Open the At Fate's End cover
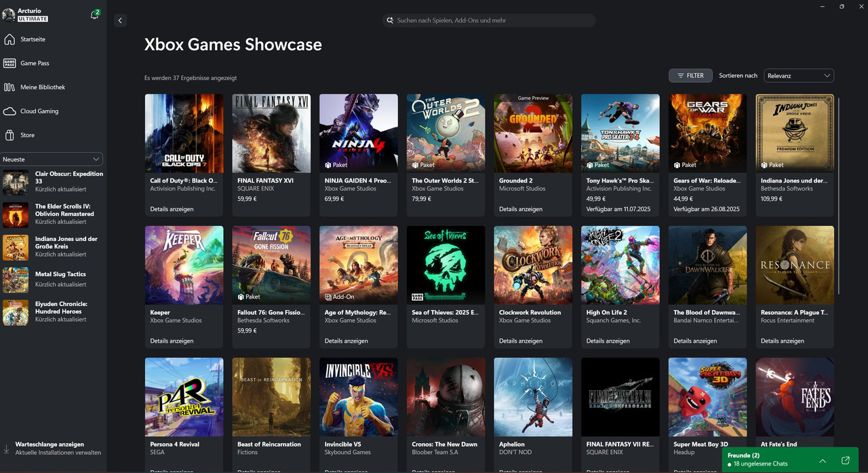Viewport: 868px width, 473px height. 795,397
